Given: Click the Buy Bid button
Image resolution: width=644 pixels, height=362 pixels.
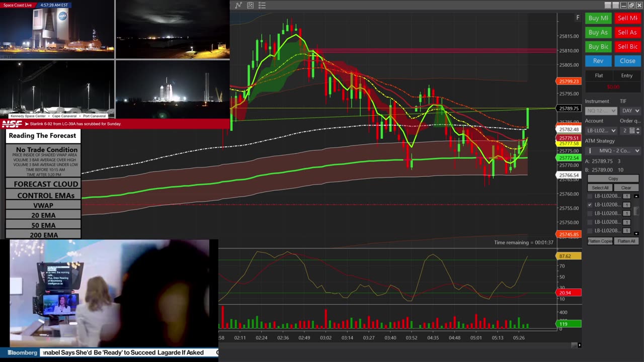Looking at the screenshot, I should 598,47.
